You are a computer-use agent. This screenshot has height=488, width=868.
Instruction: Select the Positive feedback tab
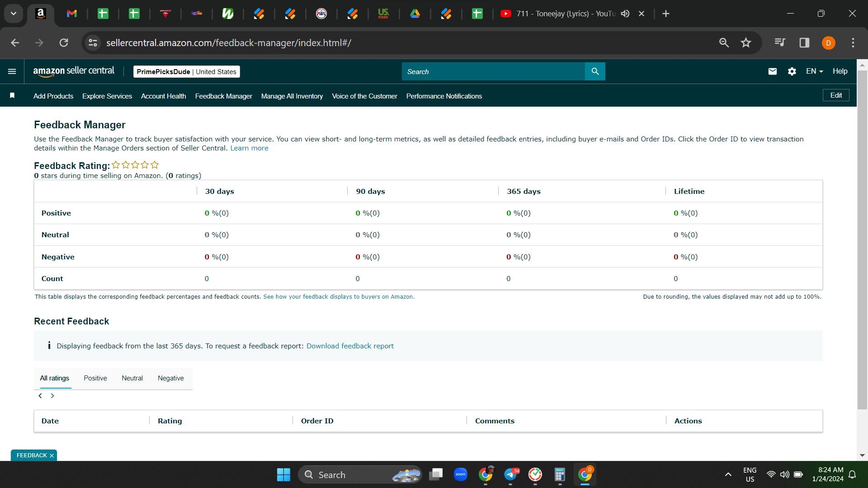tap(95, 378)
